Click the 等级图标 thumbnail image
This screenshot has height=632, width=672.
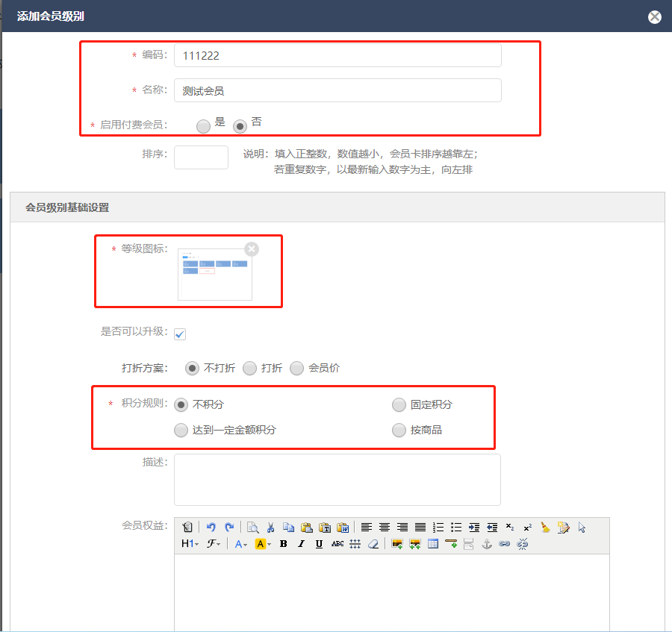coord(215,275)
